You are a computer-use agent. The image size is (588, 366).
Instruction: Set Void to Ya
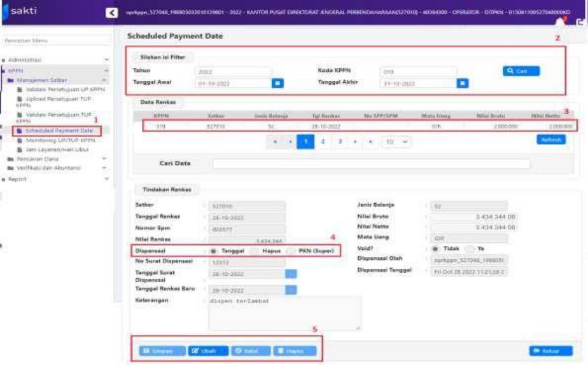[470, 249]
